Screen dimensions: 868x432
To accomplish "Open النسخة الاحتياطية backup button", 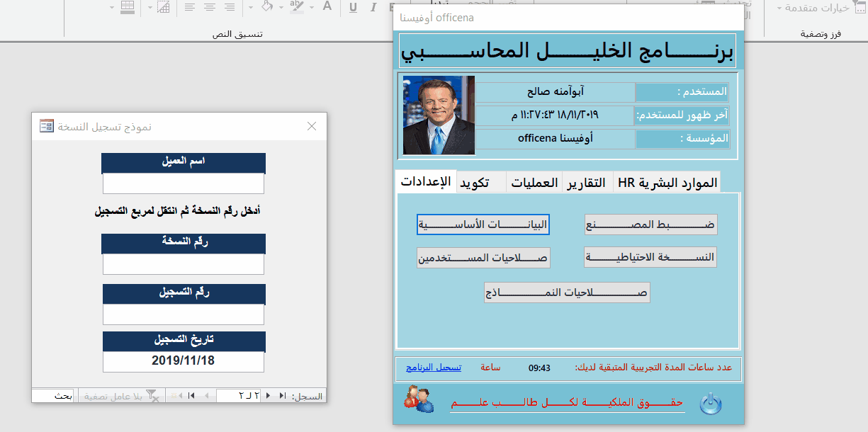I will pyautogui.click(x=650, y=256).
